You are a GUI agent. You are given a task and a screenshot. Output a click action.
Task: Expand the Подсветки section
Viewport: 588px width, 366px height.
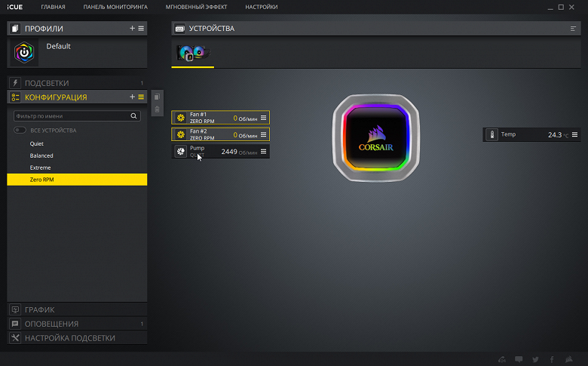pyautogui.click(x=77, y=83)
